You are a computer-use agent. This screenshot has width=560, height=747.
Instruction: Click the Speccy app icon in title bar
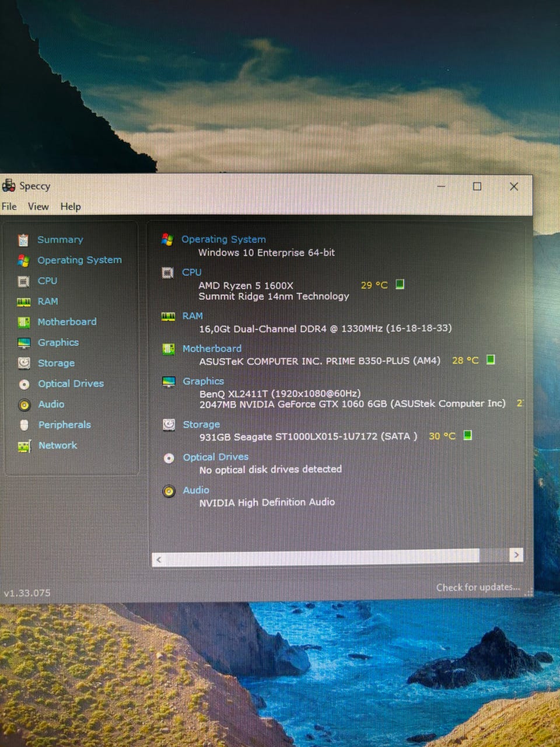tap(9, 186)
